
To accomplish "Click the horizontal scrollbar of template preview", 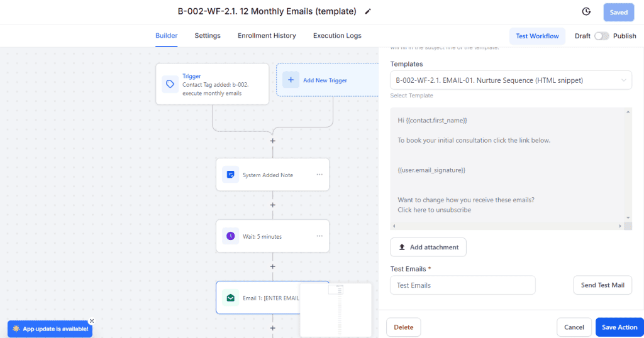I will click(507, 226).
